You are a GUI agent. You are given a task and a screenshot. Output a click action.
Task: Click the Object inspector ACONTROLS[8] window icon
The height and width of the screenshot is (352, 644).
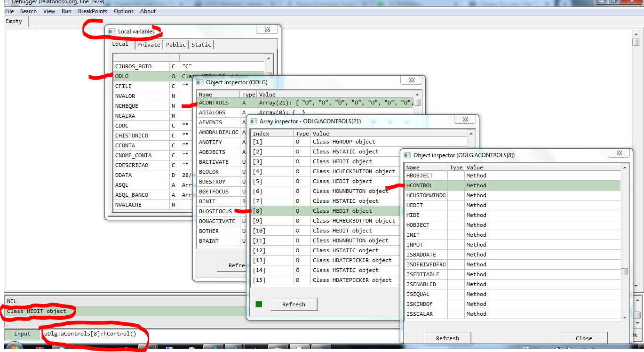click(407, 155)
